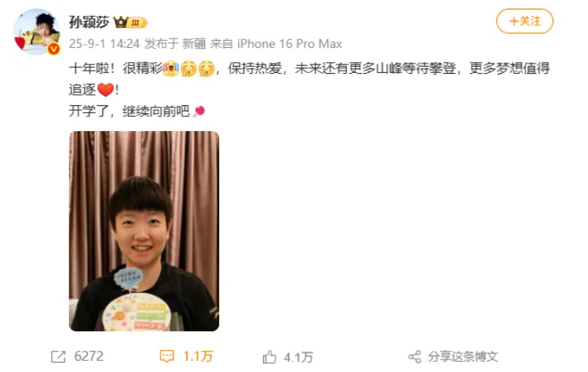Enlarge the attached post photo
This screenshot has height=372, width=588.
(144, 231)
